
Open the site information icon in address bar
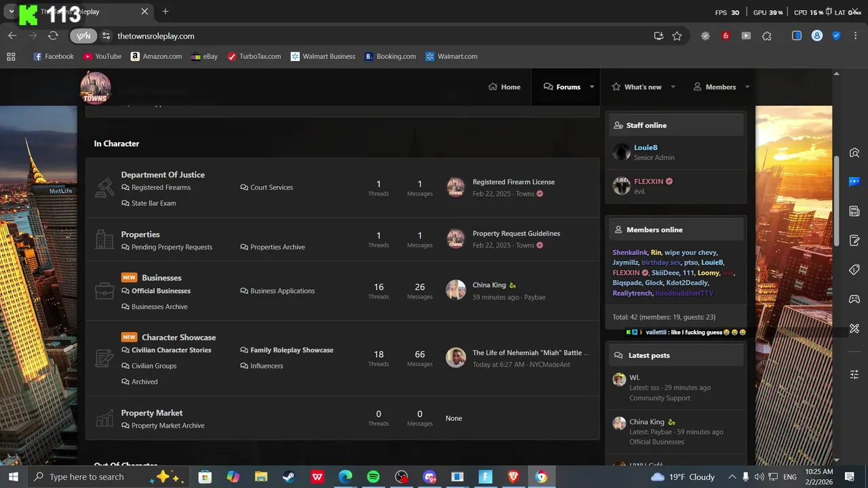click(x=106, y=36)
